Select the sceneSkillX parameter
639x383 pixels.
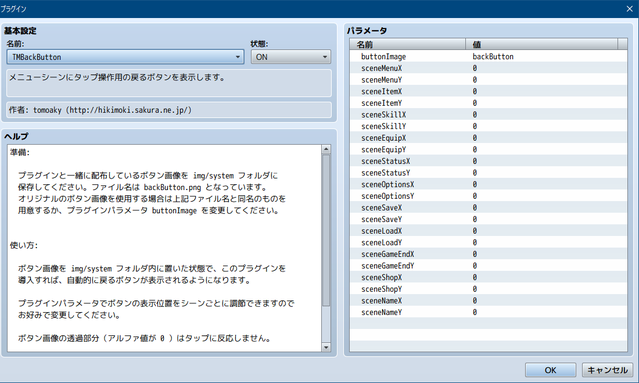coord(383,114)
